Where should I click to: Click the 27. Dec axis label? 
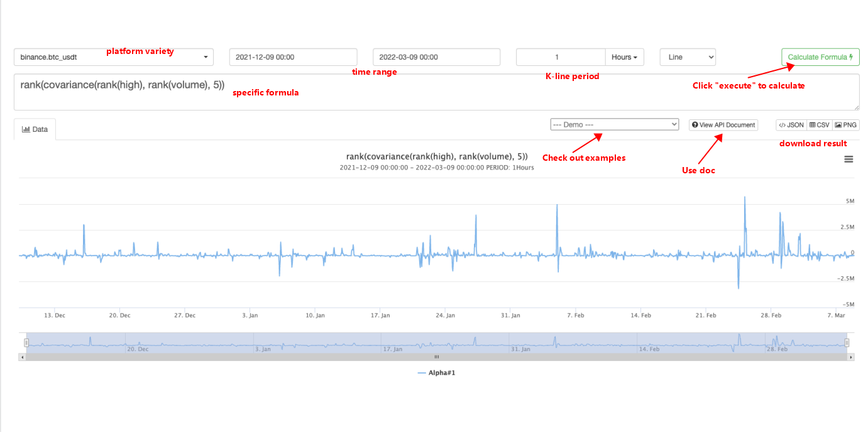point(185,315)
